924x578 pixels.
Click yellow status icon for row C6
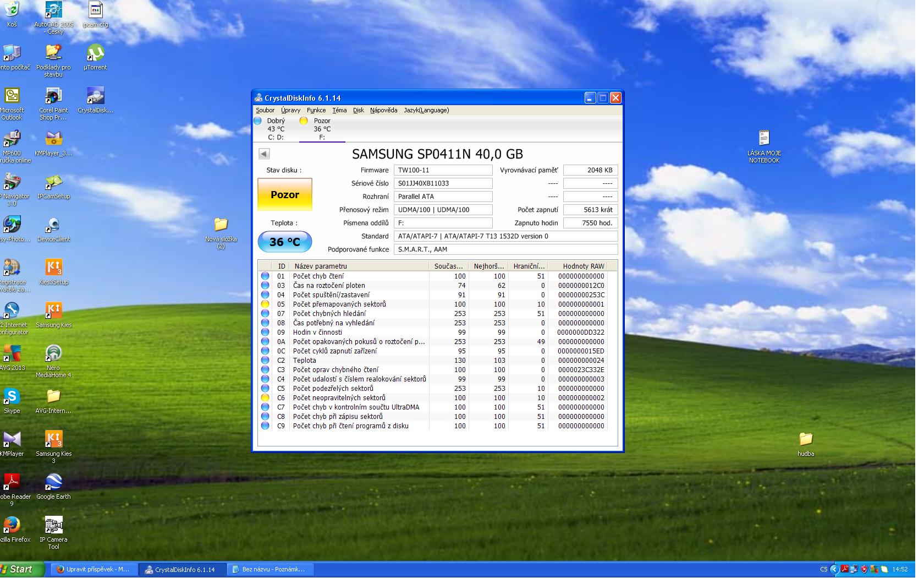265,398
